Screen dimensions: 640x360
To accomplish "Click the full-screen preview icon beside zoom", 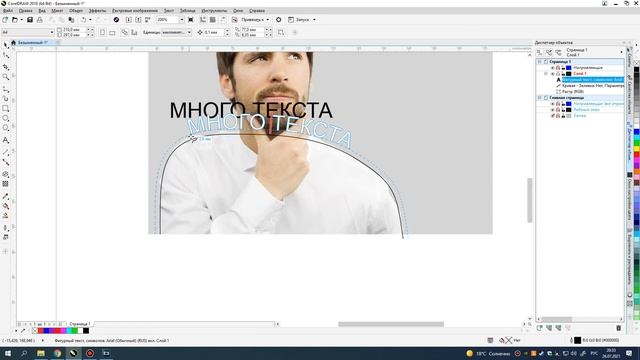I will tap(191, 20).
